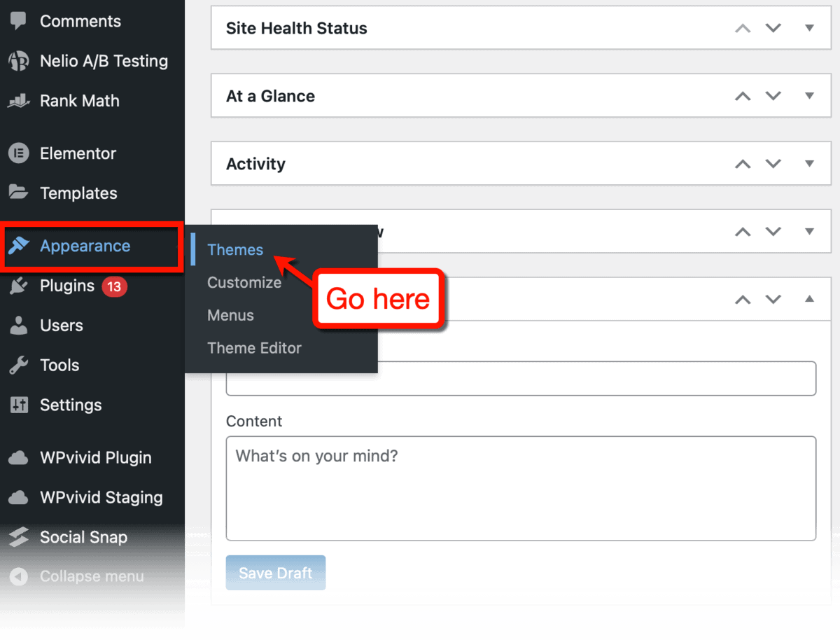This screenshot has width=840, height=640.
Task: Open the Comments section icon
Action: 20,21
